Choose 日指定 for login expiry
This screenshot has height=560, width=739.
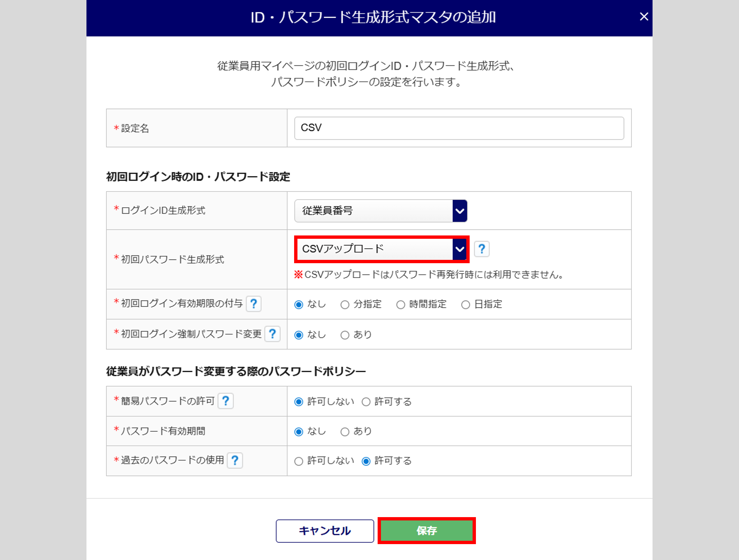466,305
